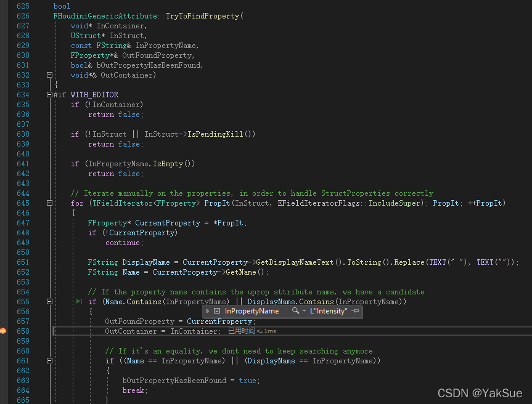
Task: Click 'CurrentProperty' declaration on line 647
Action: 168,223
